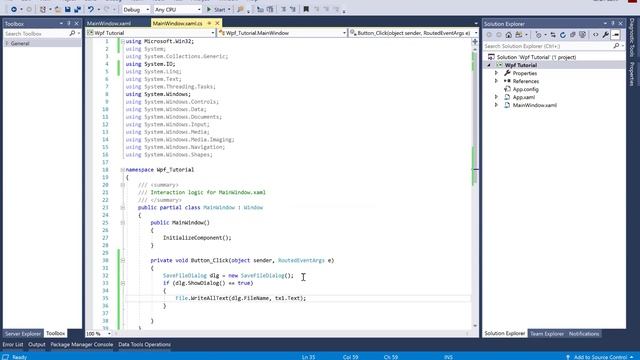Expand the Properties node in Solution Explorer
This screenshot has height=360, width=640.
496,73
